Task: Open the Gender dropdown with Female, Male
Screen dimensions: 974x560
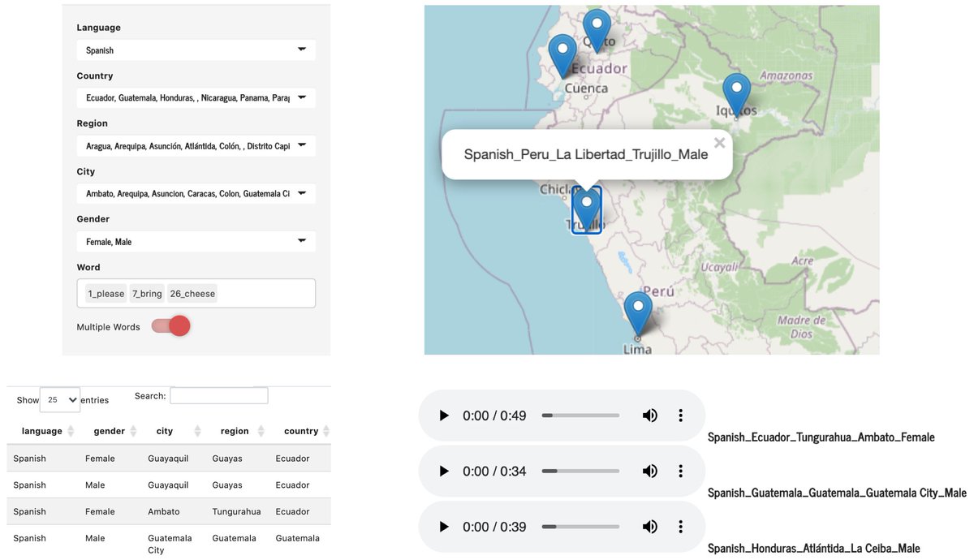Action: pos(196,242)
